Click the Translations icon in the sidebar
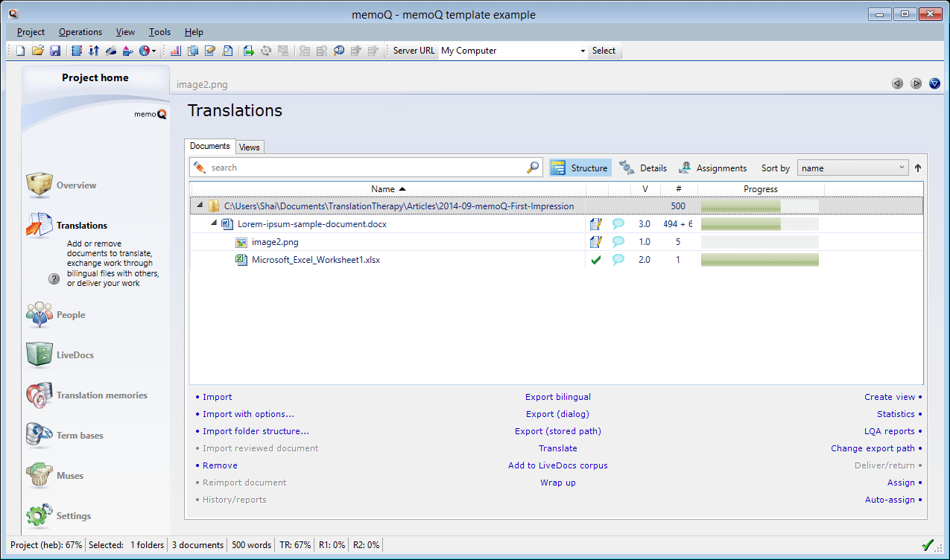The width and height of the screenshot is (950, 560). pyautogui.click(x=39, y=225)
